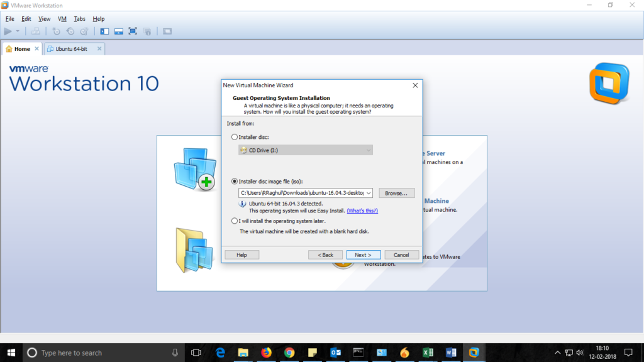This screenshot has height=362, width=644.
Task: Select Installer disc image file (iso) option
Action: pos(235,181)
